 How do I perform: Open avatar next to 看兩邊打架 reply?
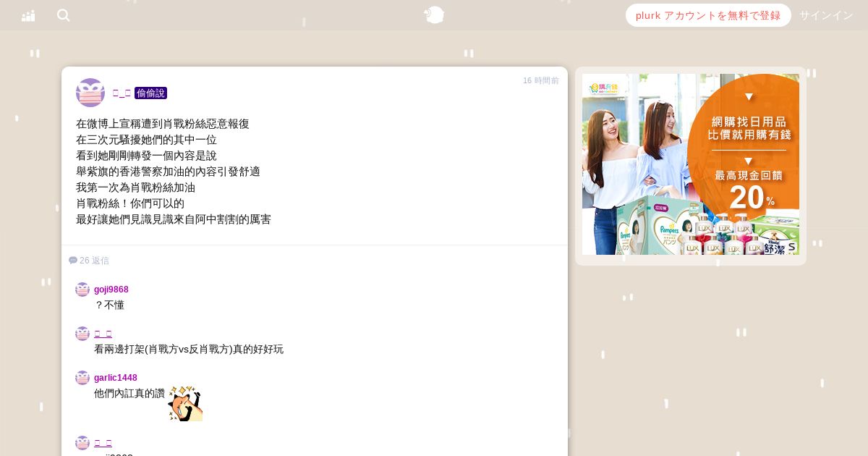pyautogui.click(x=82, y=334)
